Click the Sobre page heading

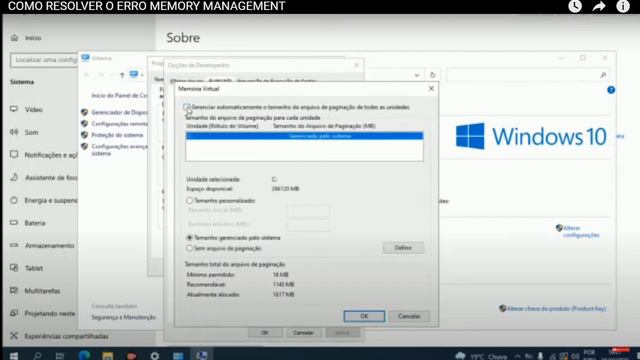pyautogui.click(x=183, y=38)
